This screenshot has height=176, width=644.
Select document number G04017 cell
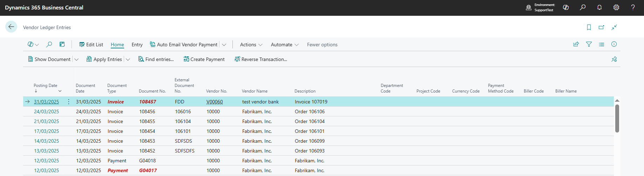click(148, 170)
